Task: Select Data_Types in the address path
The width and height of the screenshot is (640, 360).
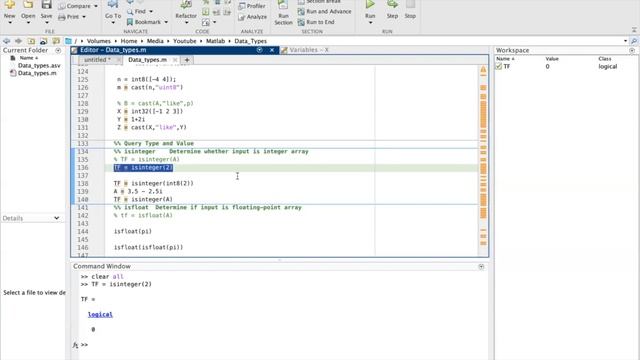Action: [251, 41]
